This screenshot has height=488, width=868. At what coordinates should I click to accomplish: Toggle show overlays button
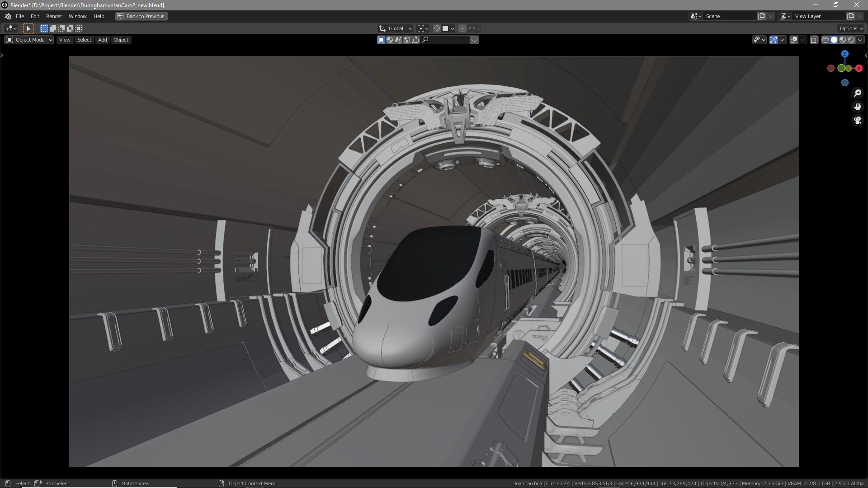click(x=794, y=40)
